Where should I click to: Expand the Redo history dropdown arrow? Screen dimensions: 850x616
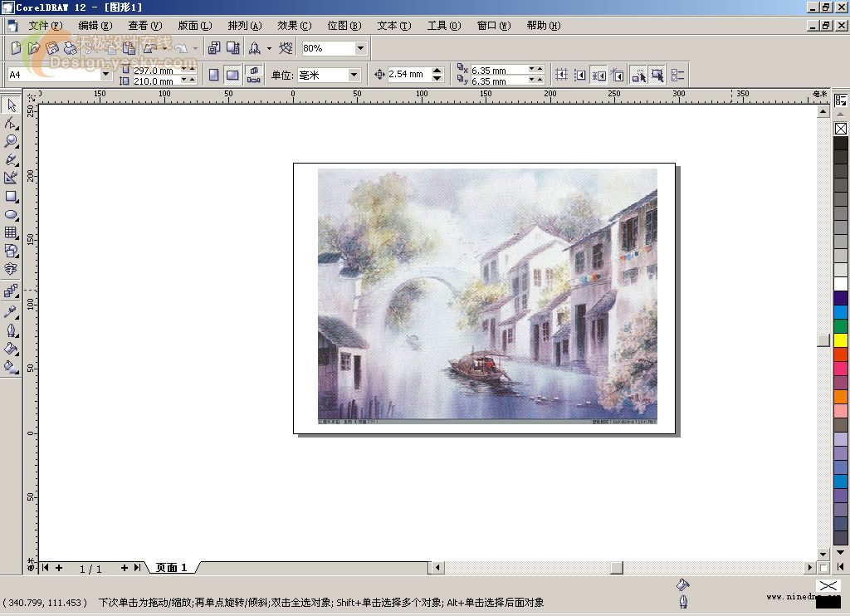click(195, 48)
